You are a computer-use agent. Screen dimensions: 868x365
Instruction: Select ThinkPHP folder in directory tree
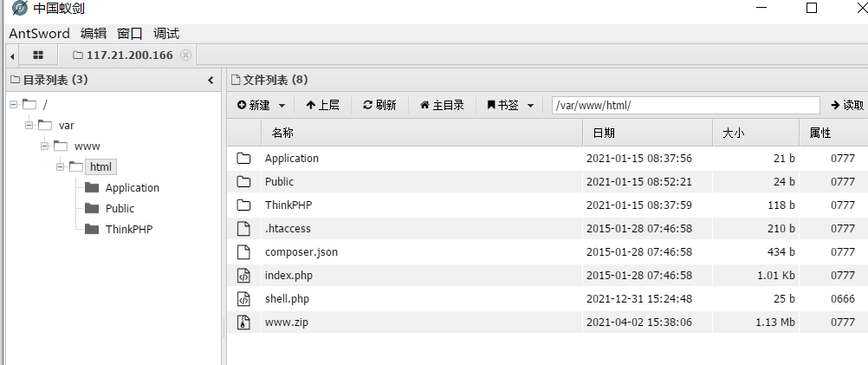coord(129,229)
